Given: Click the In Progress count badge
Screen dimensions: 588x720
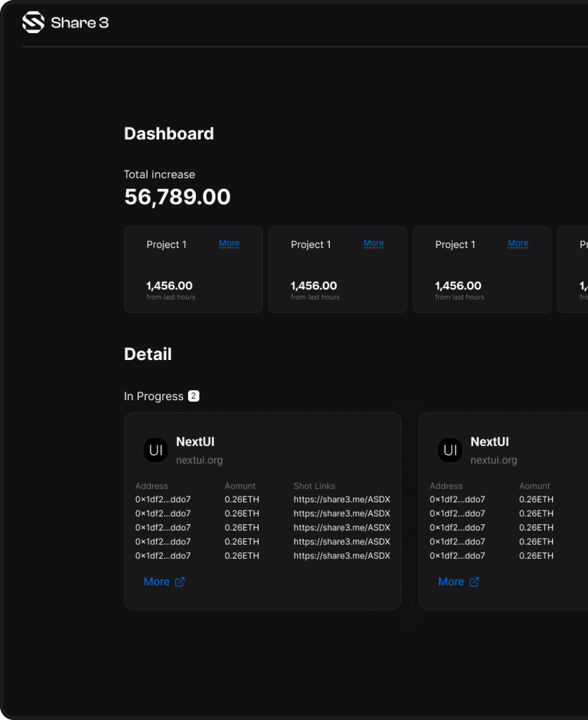Looking at the screenshot, I should coord(193,396).
